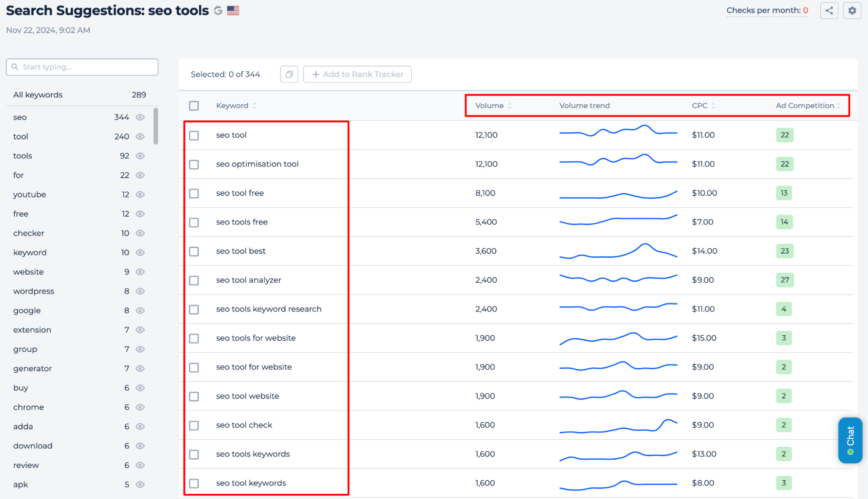Click the 27 ad competition badge
Screen dimensions: 868x499
[785, 280]
